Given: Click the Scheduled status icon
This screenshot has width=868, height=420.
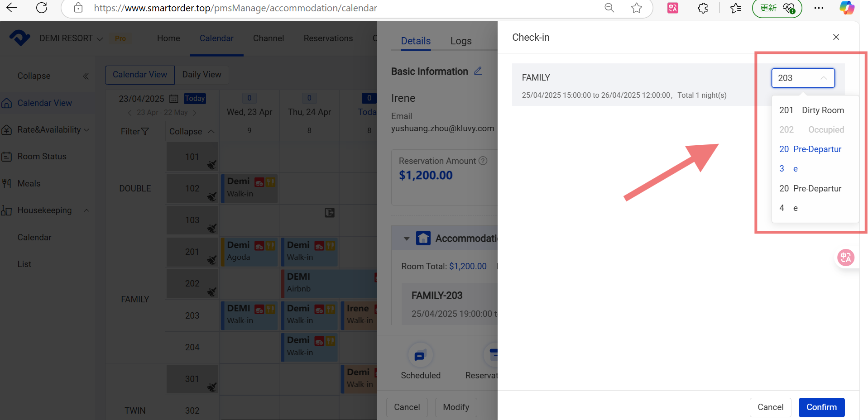Looking at the screenshot, I should click(x=420, y=356).
